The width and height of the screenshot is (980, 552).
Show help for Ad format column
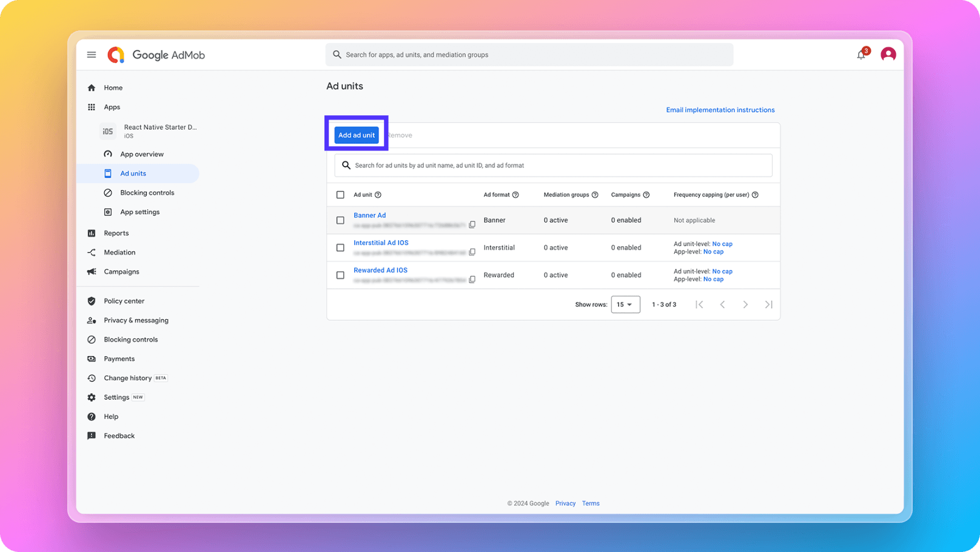(515, 195)
